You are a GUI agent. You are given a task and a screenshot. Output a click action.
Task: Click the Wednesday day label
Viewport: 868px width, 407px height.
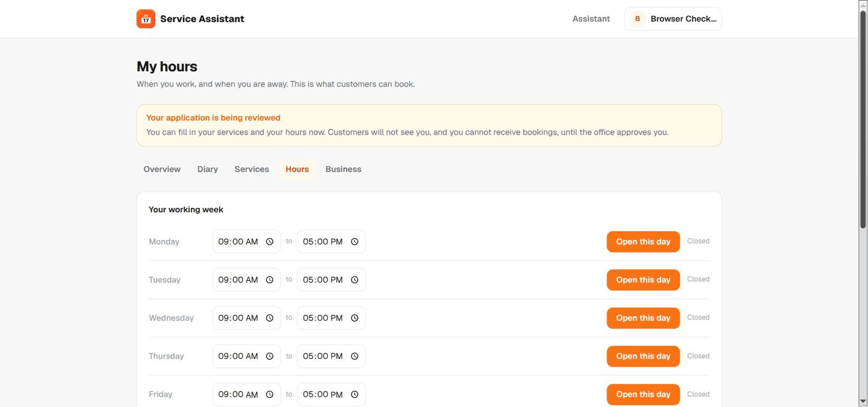pos(171,318)
